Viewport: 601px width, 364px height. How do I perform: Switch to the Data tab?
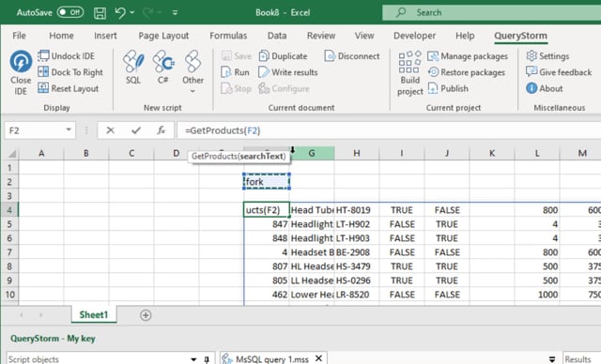coord(277,36)
